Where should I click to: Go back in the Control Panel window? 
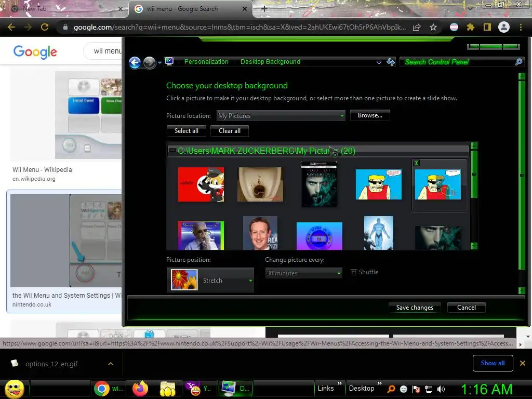click(x=135, y=62)
